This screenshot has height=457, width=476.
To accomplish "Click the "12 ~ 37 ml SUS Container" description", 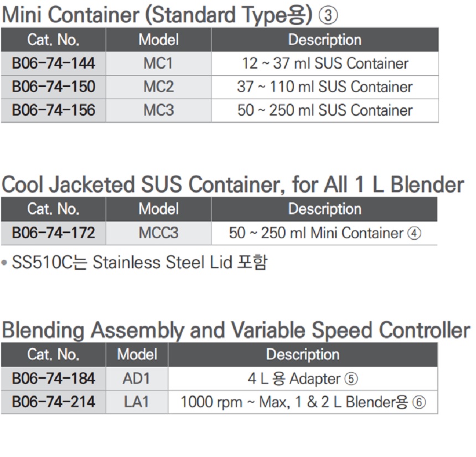I will tap(325, 64).
